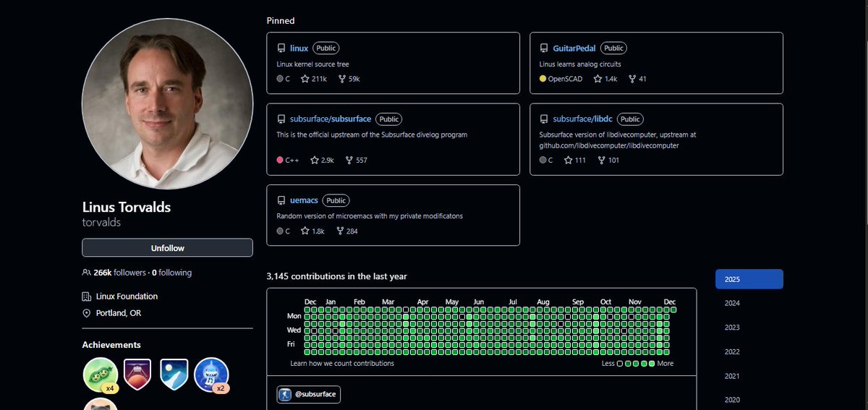Click the people icon beside followers
The image size is (868, 410).
pos(87,273)
